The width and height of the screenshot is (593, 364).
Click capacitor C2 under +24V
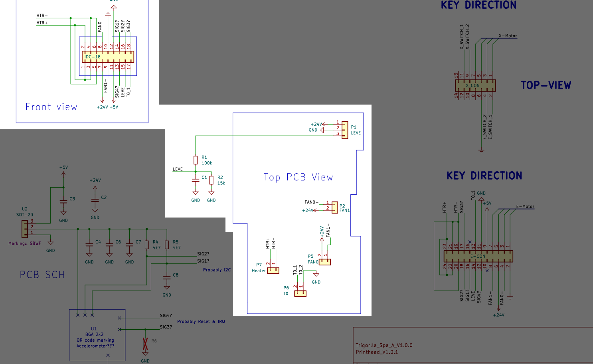(95, 200)
